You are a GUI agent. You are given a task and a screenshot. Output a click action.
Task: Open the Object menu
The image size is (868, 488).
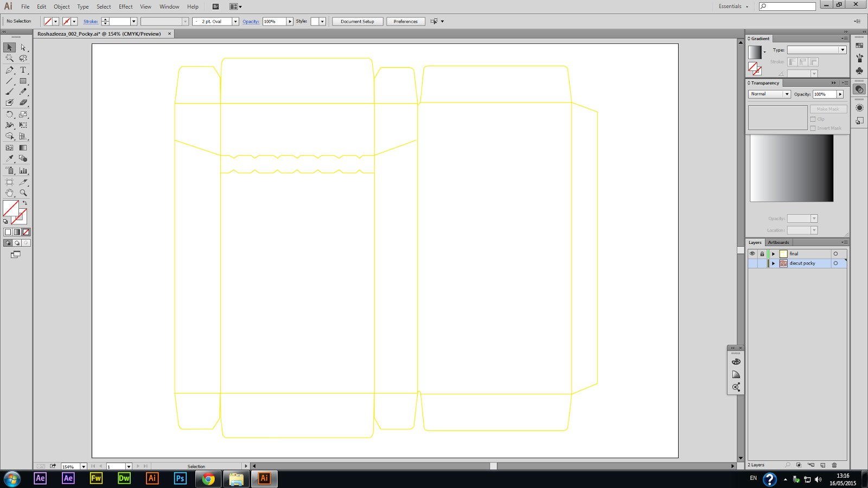tap(61, 7)
